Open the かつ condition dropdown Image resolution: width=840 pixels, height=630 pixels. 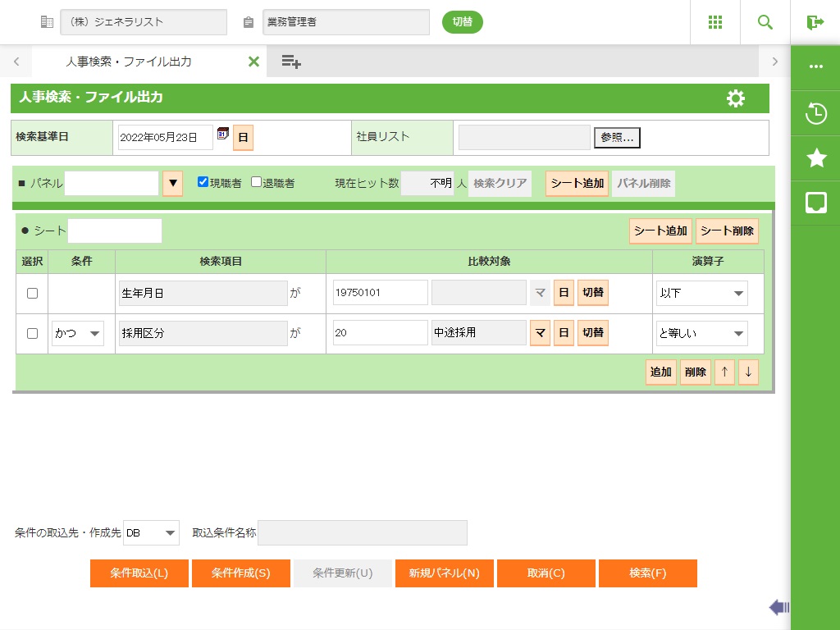pos(78,333)
